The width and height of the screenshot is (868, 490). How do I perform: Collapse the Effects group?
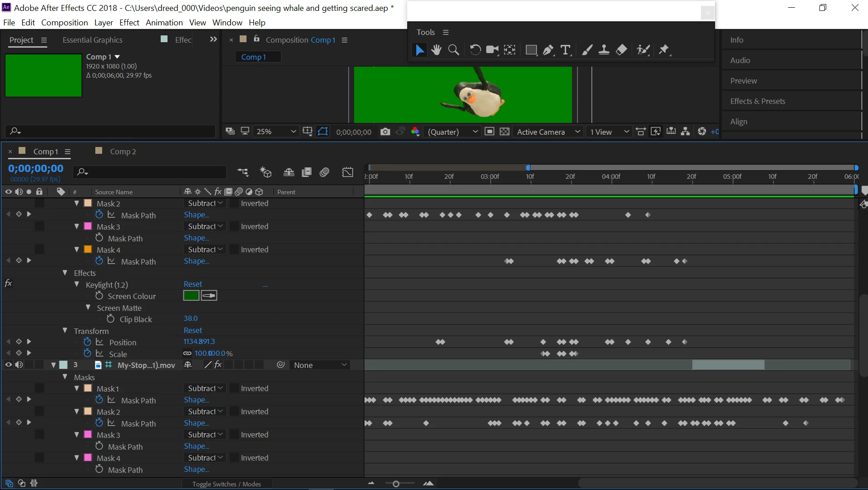pyautogui.click(x=65, y=273)
